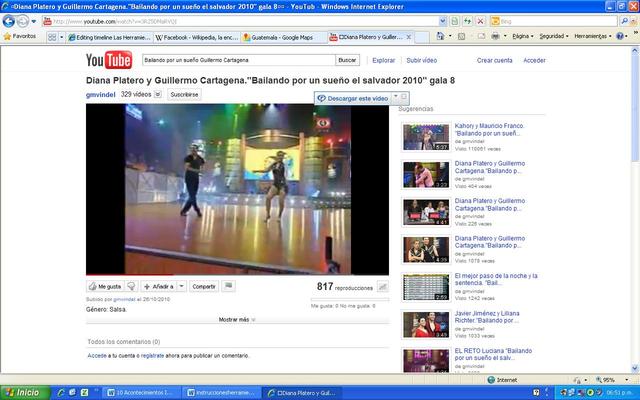
Task: Open the Añadir a dropdown arrow
Action: coord(182,287)
